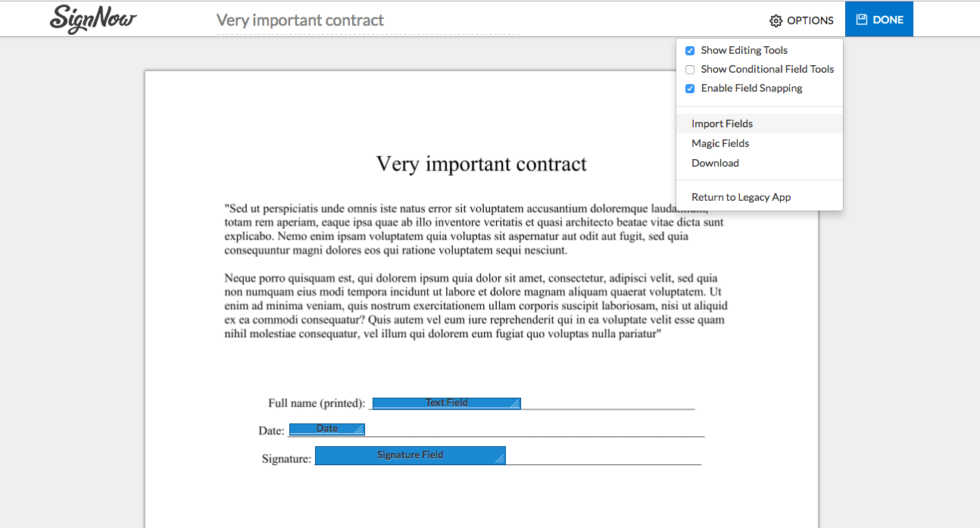Click the Date field resize handle

pyautogui.click(x=360, y=430)
